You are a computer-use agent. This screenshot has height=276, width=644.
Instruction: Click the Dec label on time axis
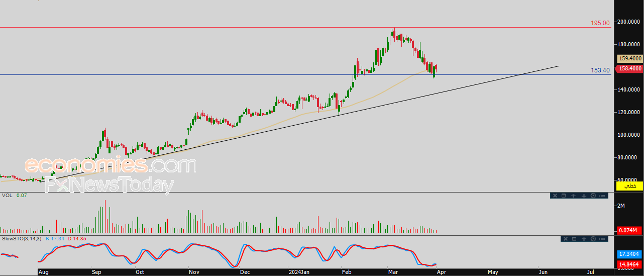tap(245, 272)
